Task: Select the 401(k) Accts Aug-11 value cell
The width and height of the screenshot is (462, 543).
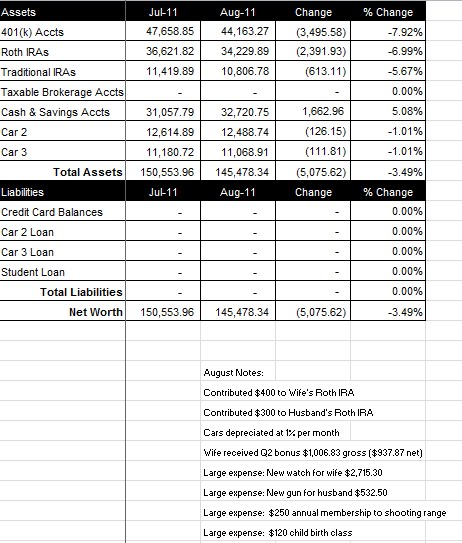Action: [x=238, y=31]
